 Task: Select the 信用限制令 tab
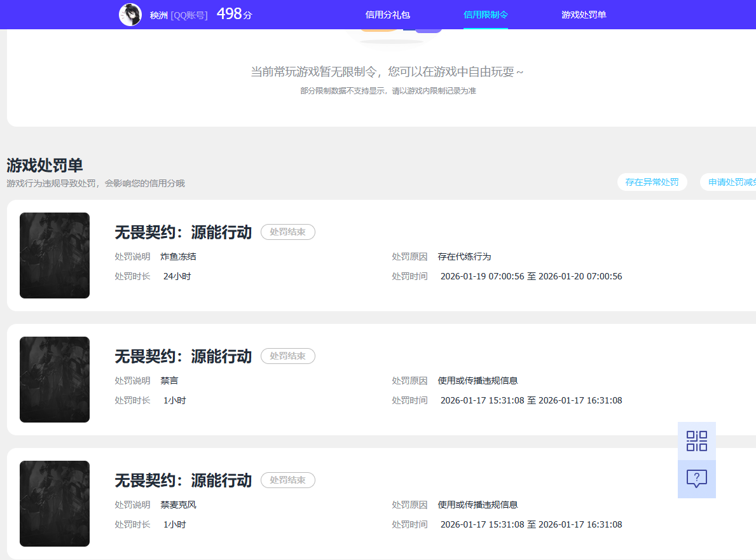pyautogui.click(x=486, y=15)
